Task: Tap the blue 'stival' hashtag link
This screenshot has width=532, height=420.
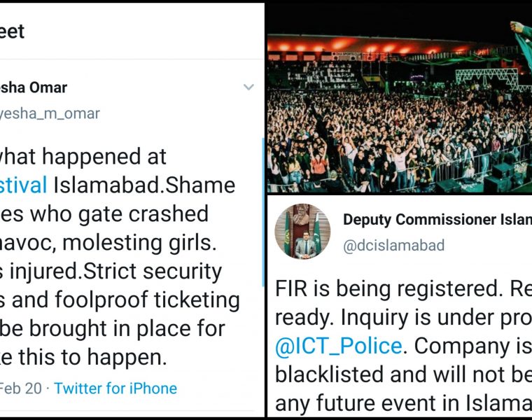Action: point(24,185)
